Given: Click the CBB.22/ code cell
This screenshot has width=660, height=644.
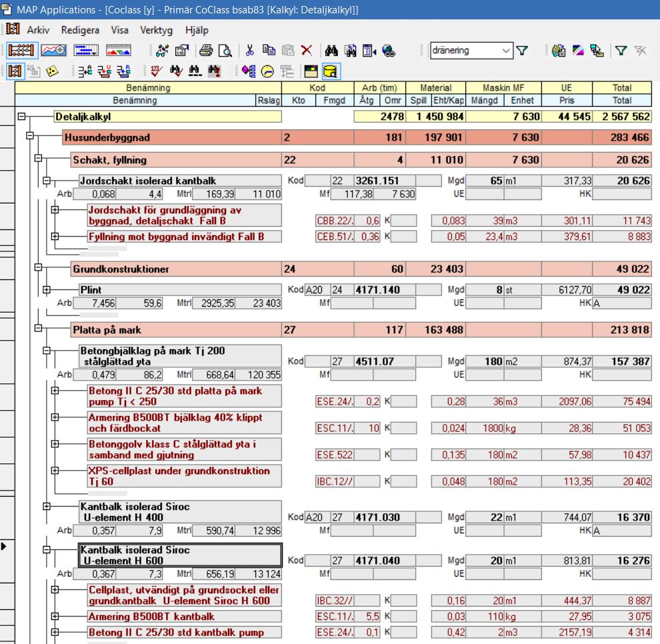Looking at the screenshot, I should pyautogui.click(x=335, y=221).
